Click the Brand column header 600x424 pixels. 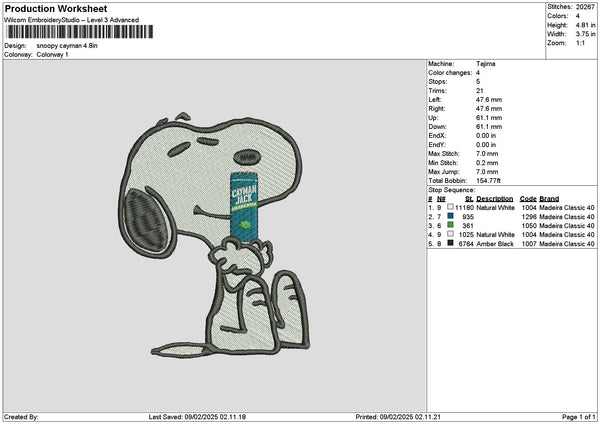551,199
